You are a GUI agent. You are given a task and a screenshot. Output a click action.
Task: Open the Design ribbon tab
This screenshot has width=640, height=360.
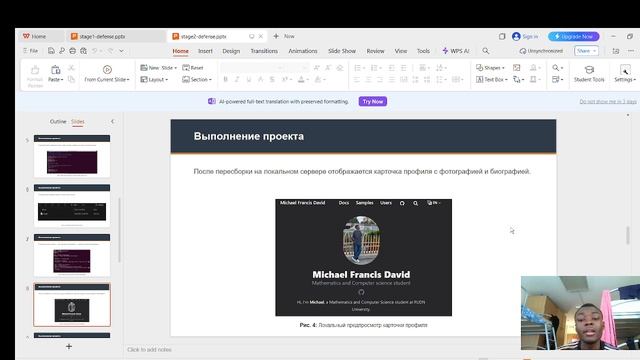point(231,51)
